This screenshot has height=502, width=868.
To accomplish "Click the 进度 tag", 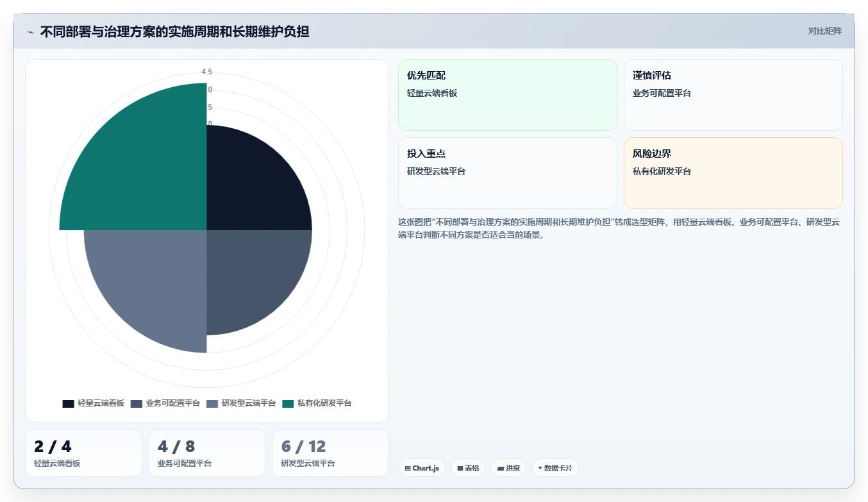I will click(508, 468).
